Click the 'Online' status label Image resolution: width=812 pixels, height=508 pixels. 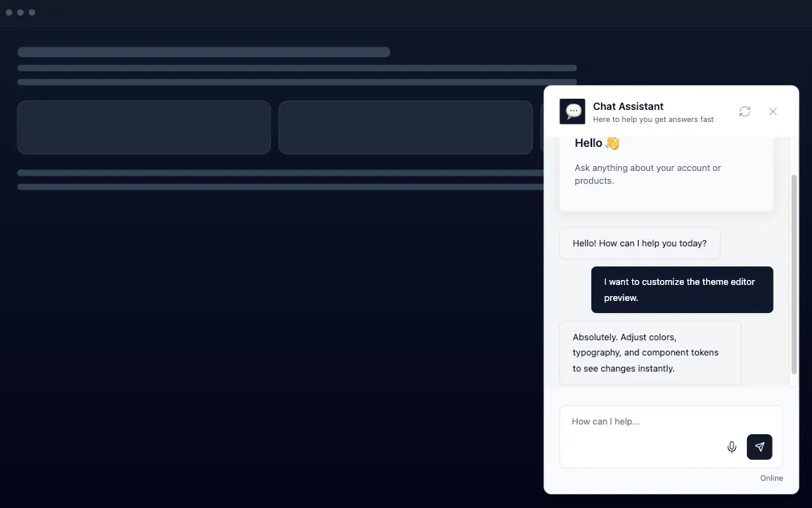[x=771, y=478]
